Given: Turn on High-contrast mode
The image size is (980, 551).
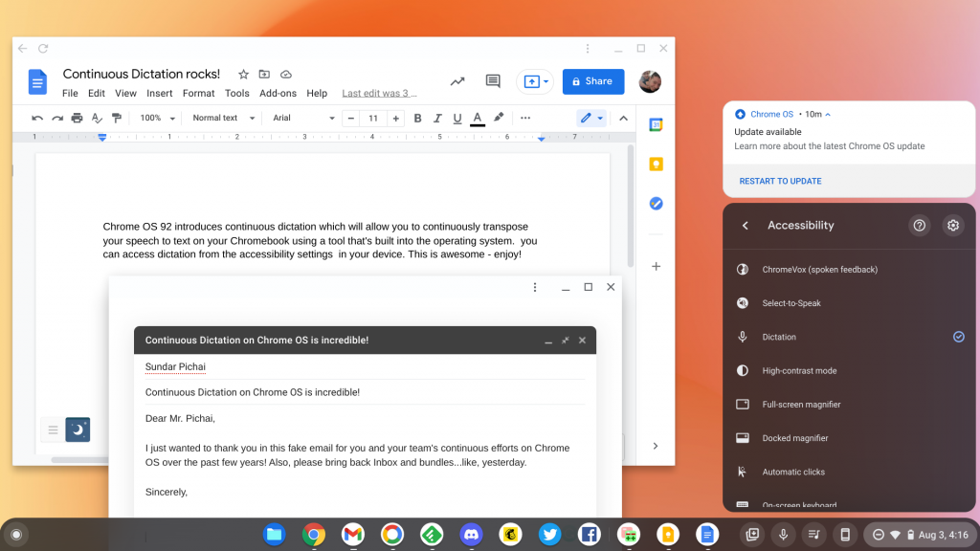Looking at the screenshot, I should point(849,370).
